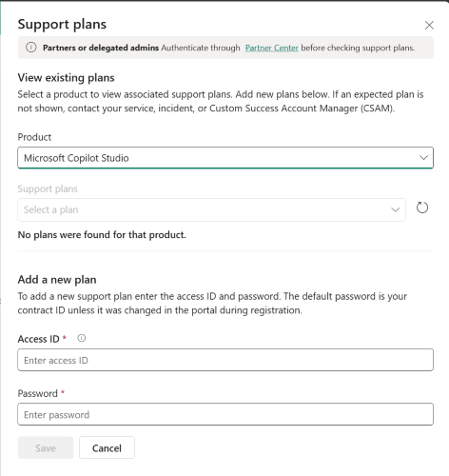
Task: Click the 'Add a new plan' heading
Action: coord(57,280)
